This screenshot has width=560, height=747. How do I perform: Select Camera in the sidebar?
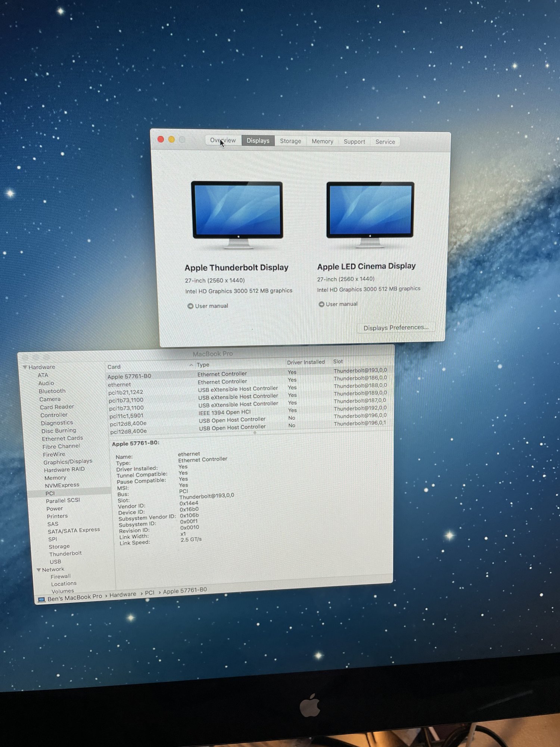[x=50, y=399]
